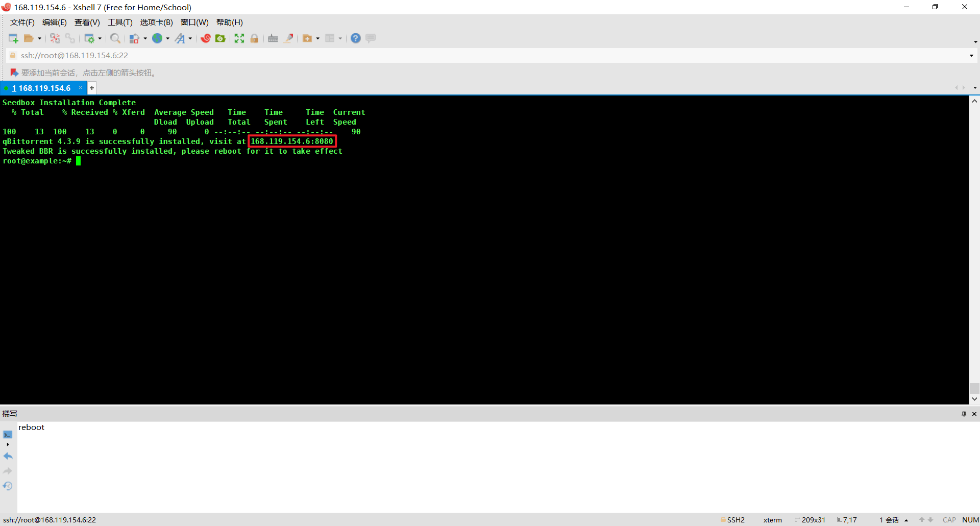Expand the Open folder dropdown arrow
The height and width of the screenshot is (526, 980).
pyautogui.click(x=40, y=38)
